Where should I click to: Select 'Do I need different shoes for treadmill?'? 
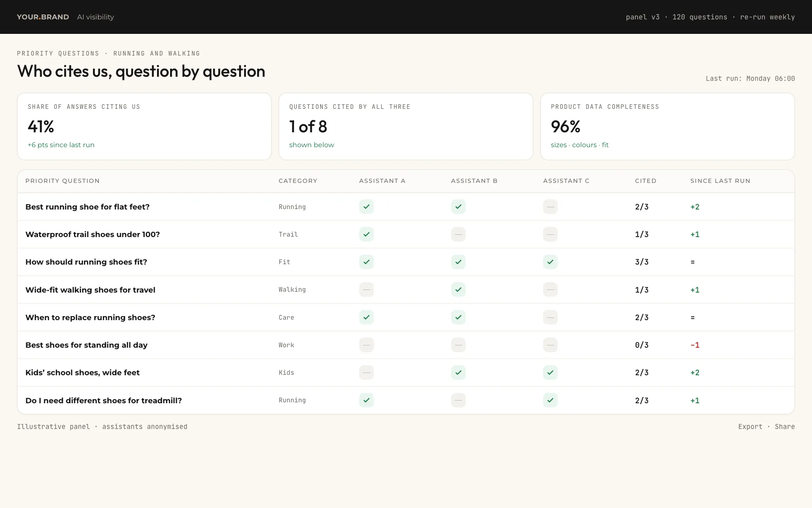point(104,401)
